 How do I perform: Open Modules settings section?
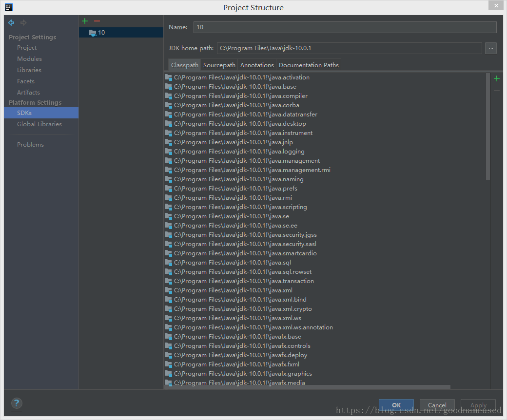coord(29,59)
